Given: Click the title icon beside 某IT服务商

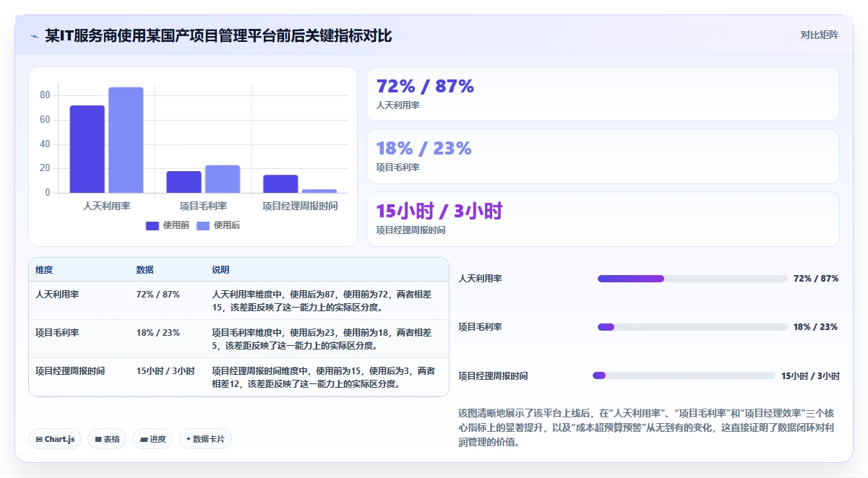Looking at the screenshot, I should 34,36.
